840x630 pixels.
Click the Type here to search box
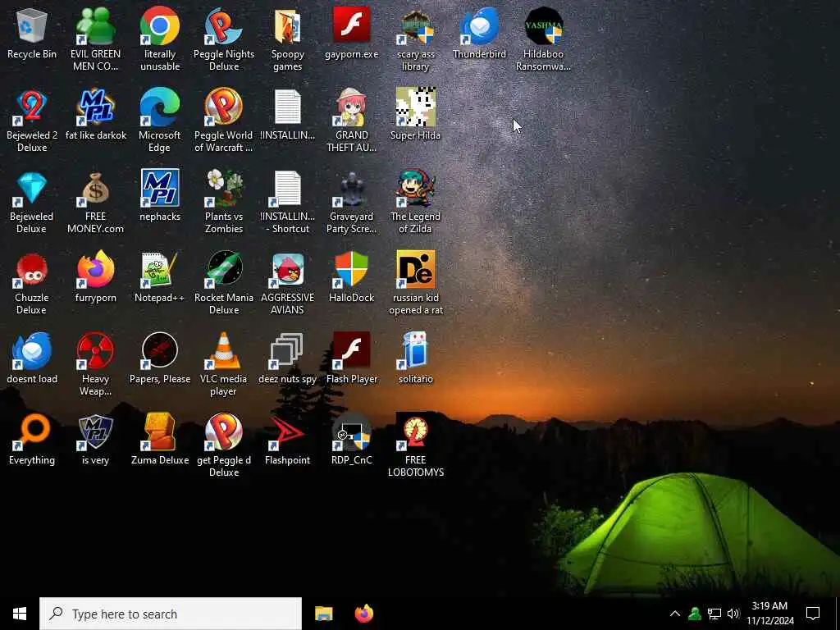click(171, 614)
